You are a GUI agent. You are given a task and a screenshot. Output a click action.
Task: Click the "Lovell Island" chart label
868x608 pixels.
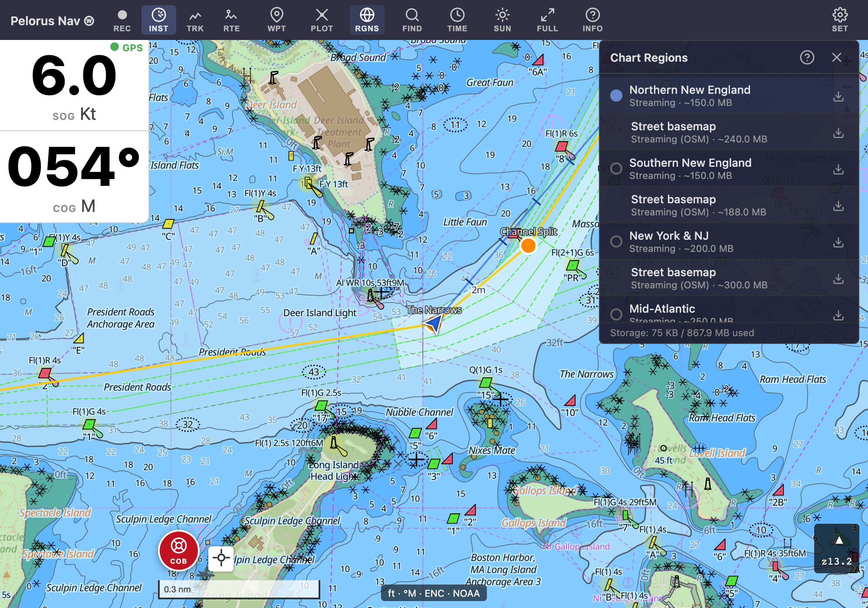point(717,453)
